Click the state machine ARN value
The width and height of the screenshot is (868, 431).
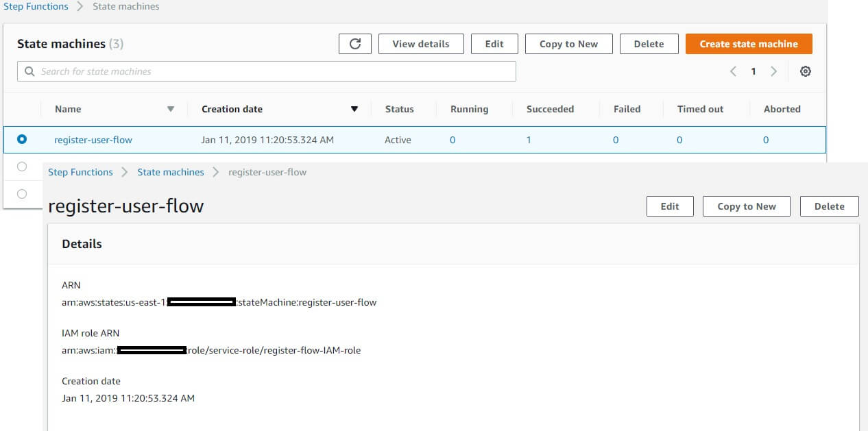219,302
